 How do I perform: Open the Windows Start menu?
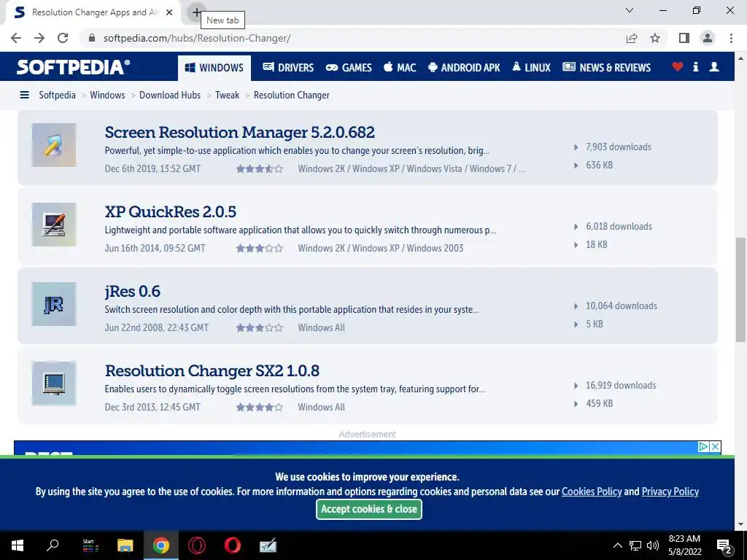[18, 545]
